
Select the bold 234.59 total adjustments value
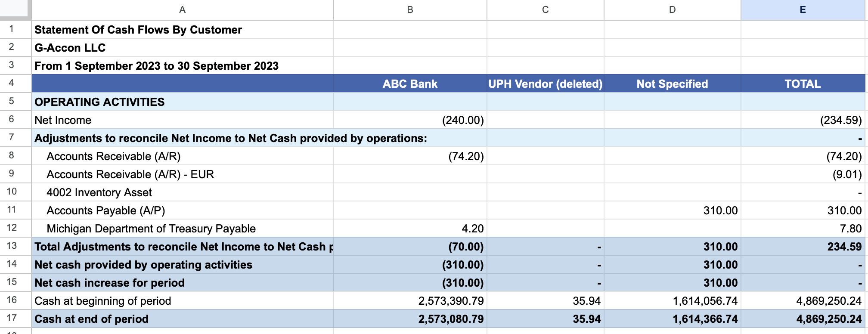click(x=803, y=246)
